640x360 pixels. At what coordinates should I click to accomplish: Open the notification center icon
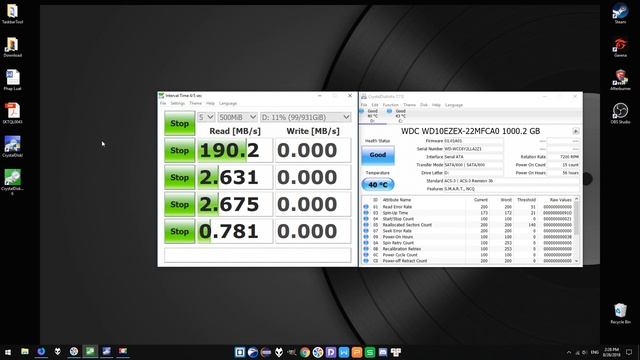[629, 352]
